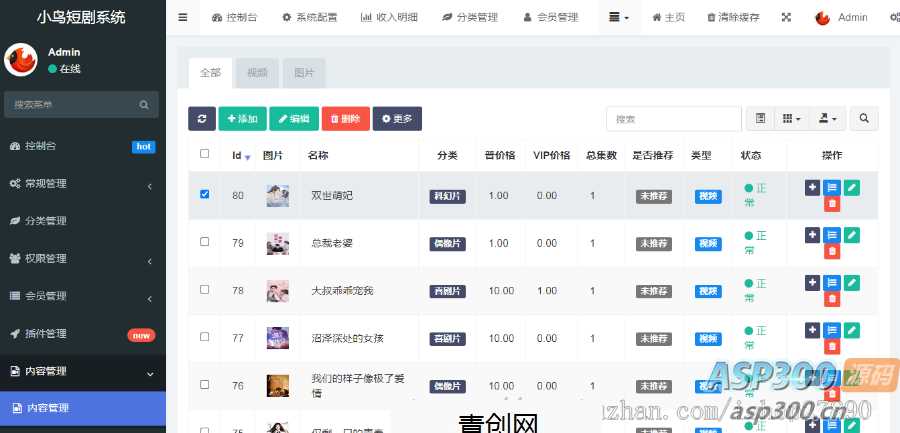The width and height of the screenshot is (900, 433).
Task: Open the 收入明细 top tab
Action: (x=389, y=17)
